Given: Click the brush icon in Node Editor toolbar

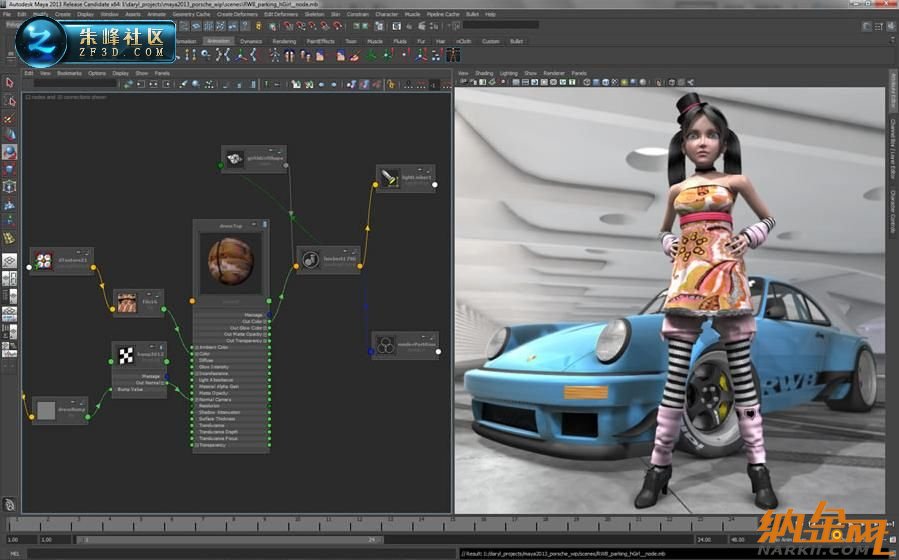Looking at the screenshot, I should click(183, 84).
